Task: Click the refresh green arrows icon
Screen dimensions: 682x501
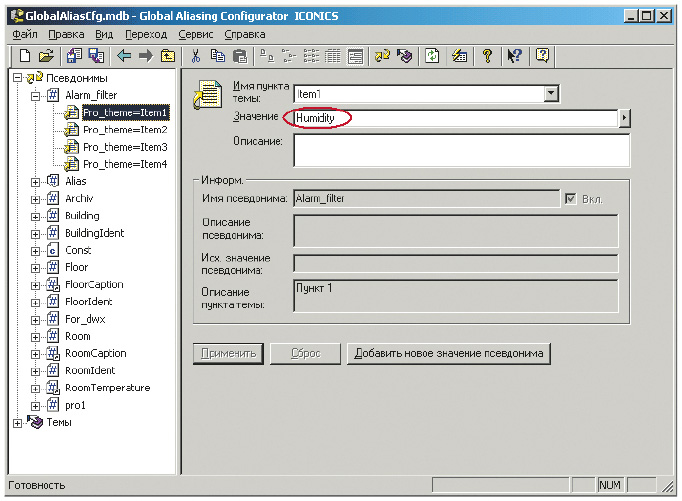Action: coord(432,56)
